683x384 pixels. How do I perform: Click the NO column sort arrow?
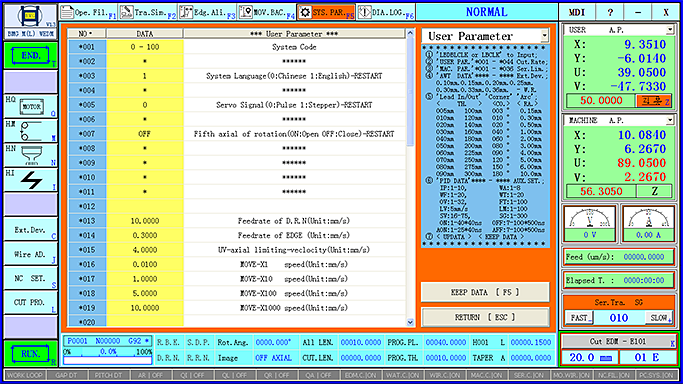[x=91, y=34]
